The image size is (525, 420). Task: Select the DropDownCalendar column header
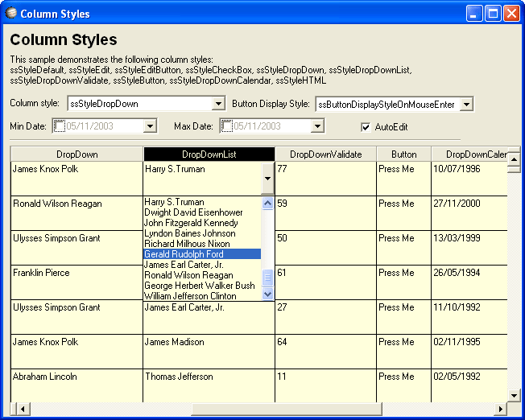pos(469,154)
